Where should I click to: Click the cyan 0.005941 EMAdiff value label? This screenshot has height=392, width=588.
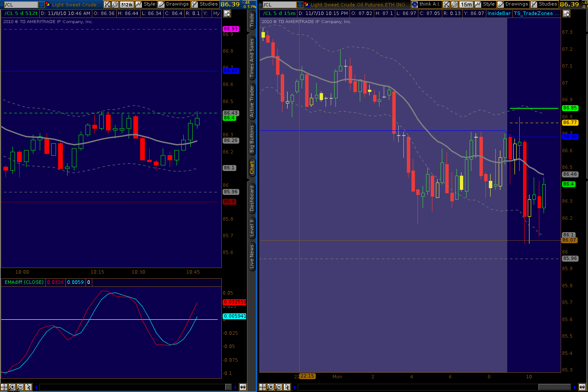(x=235, y=316)
